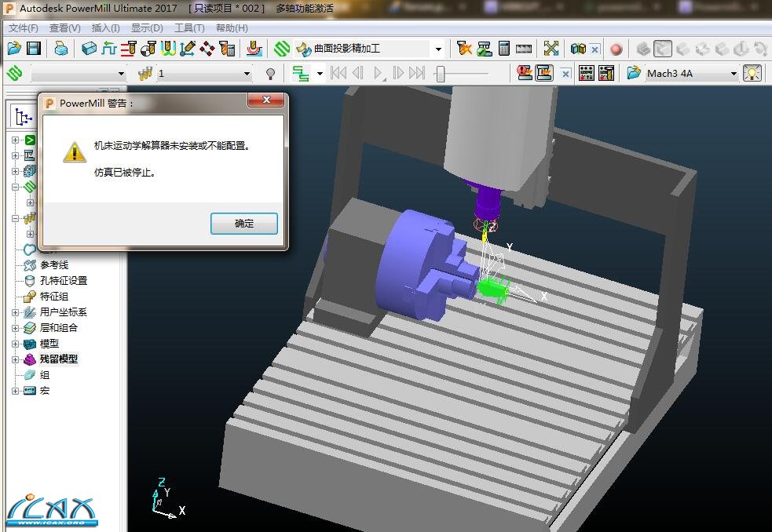This screenshot has height=532, width=772.
Task: Expand the 宏 tree node
Action: [15, 392]
